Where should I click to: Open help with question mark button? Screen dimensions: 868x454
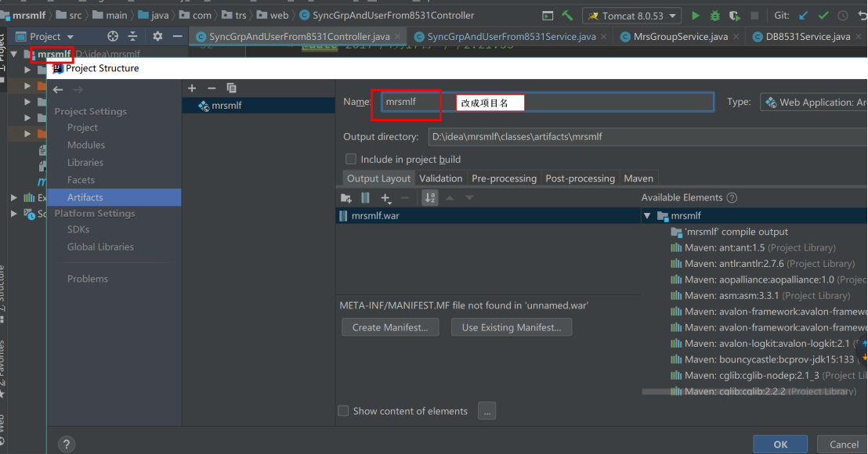pos(67,444)
